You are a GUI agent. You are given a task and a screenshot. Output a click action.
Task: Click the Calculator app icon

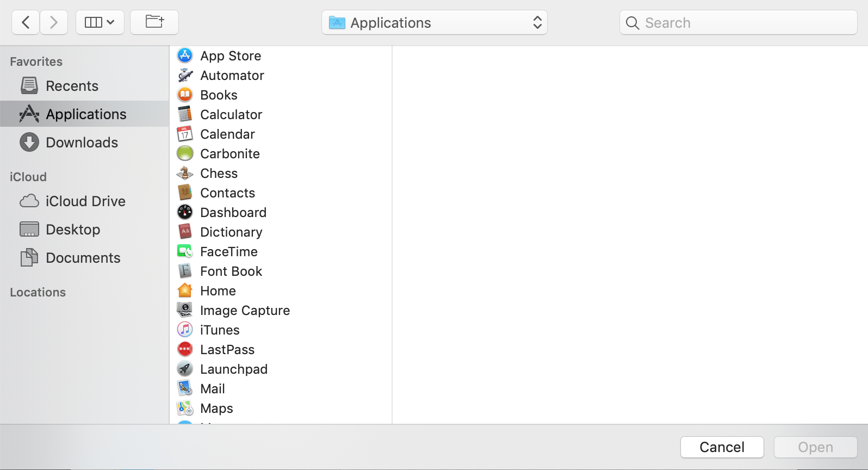click(x=185, y=114)
